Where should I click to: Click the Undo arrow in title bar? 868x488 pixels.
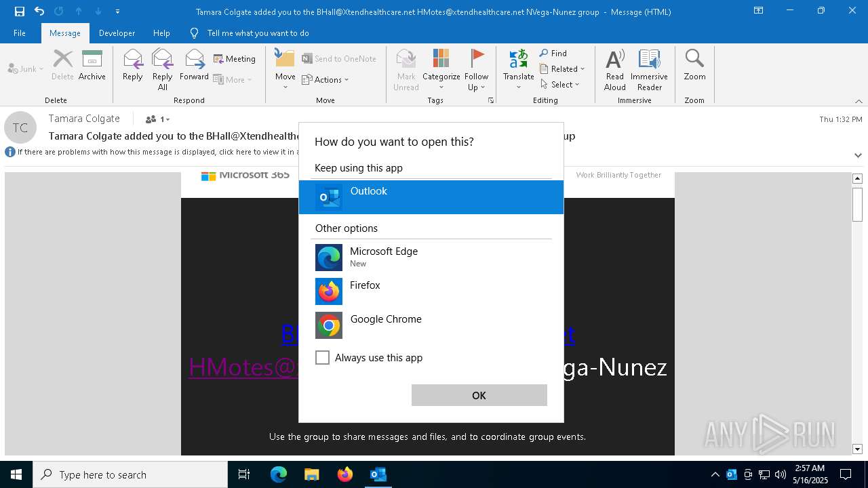(x=39, y=12)
